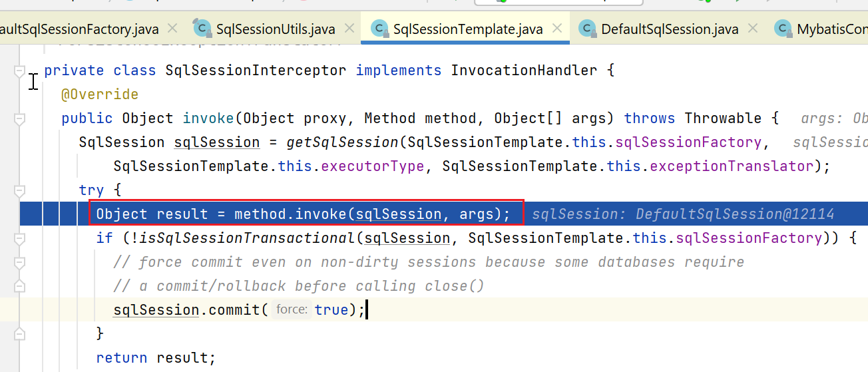
Task: Switch to the DefaultSqlSession.java tab
Action: click(670, 29)
